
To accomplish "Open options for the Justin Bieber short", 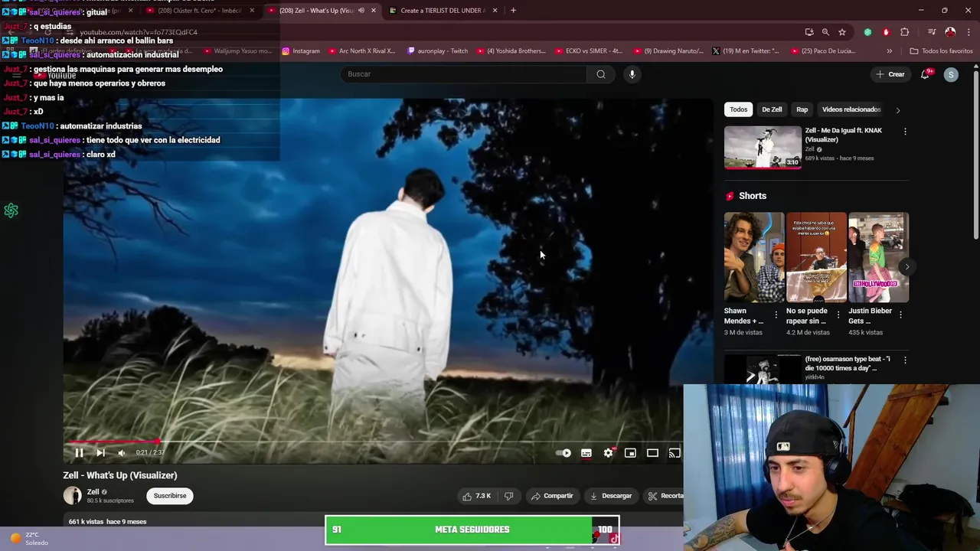I will 900,315.
